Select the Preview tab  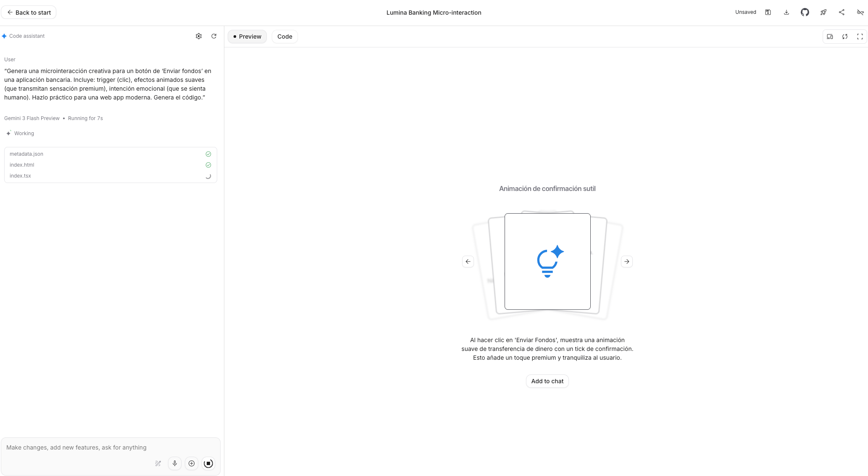point(247,37)
